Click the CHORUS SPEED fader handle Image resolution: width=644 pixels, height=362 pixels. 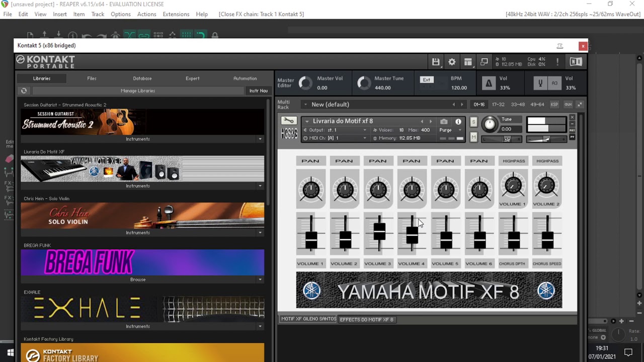[x=547, y=239]
